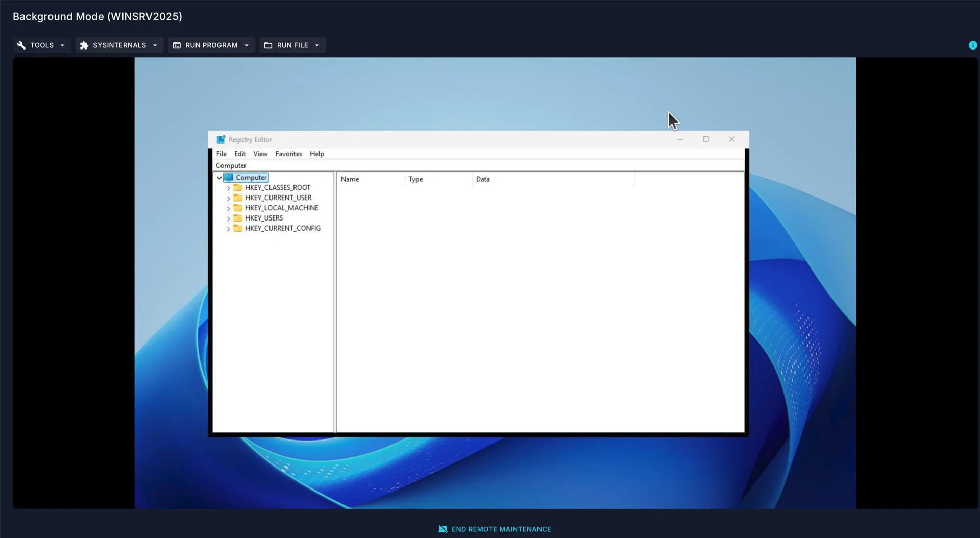Expand HKEY_CLASSES_ROOT chevron
The image size is (980, 538).
coord(228,188)
